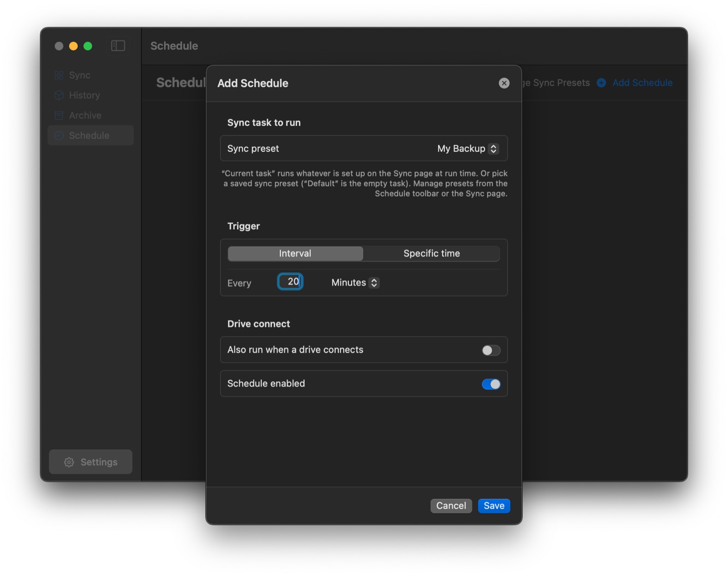This screenshot has height=578, width=728.
Task: Disable the Schedule enabled switch
Action: click(491, 384)
